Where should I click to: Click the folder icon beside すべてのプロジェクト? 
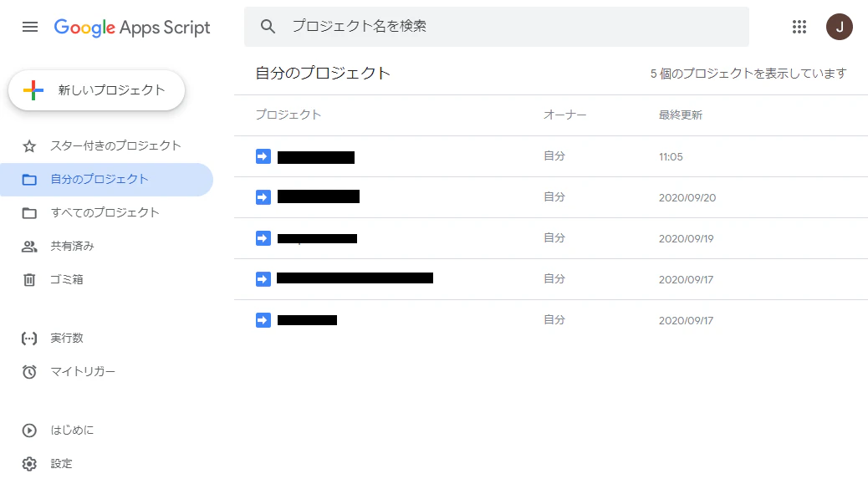29,213
